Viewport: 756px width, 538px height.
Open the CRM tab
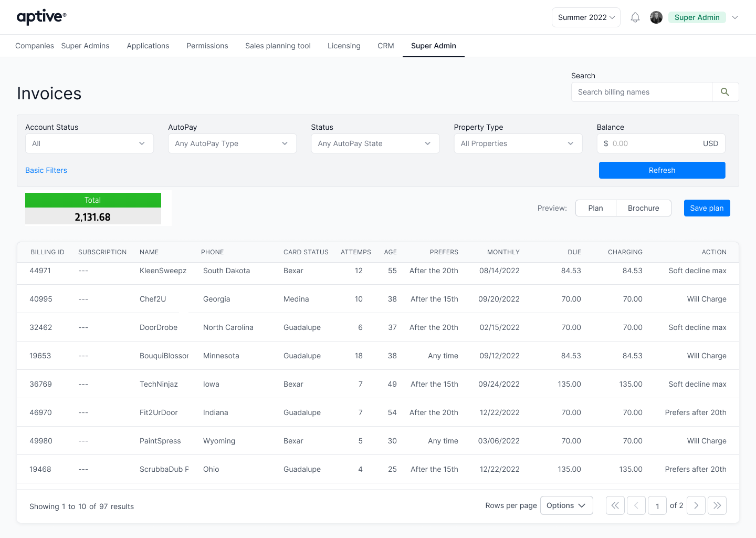click(386, 46)
